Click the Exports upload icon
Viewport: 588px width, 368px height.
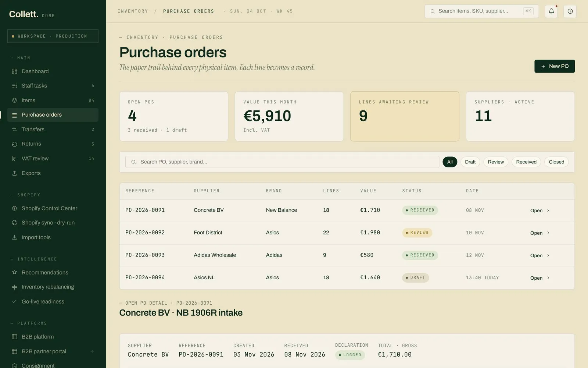point(14,173)
